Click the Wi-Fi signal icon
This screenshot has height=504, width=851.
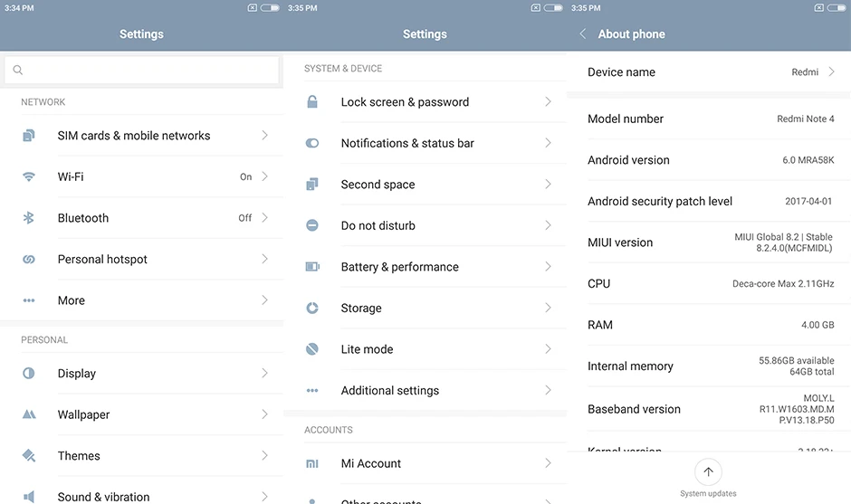(29, 176)
